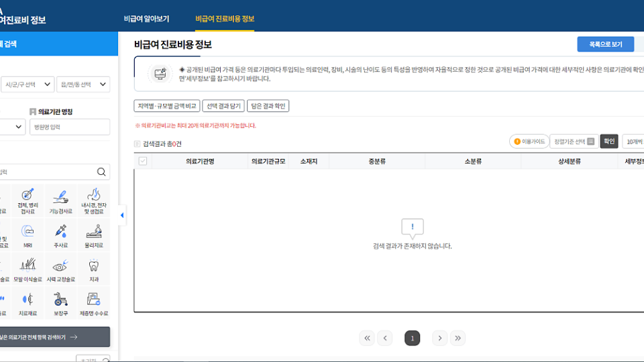The height and width of the screenshot is (362, 644).
Task: Choose the 물리치료 category icon
Action: tap(94, 235)
